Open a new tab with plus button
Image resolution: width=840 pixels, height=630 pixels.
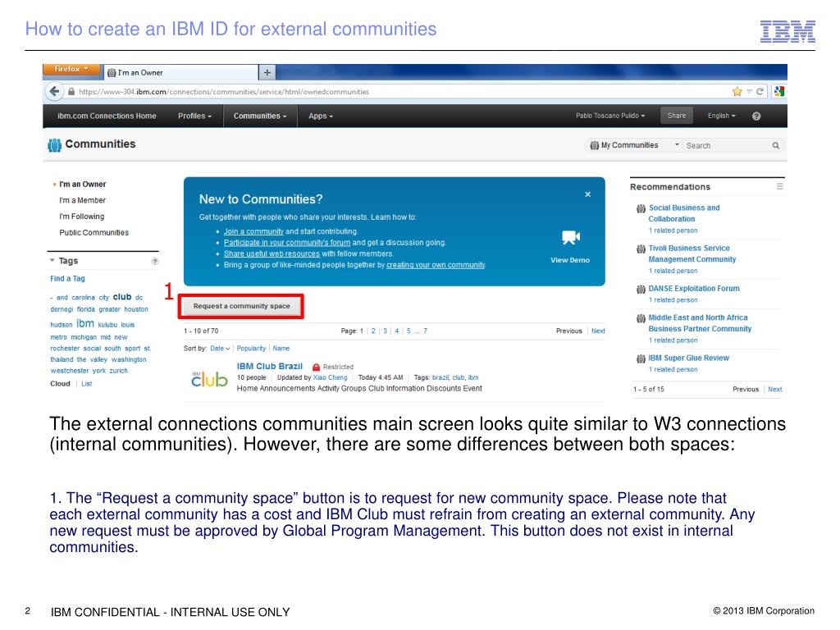click(267, 72)
